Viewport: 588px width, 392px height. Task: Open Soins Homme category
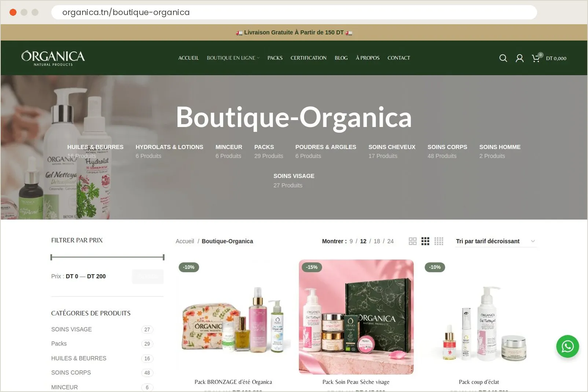pos(500,151)
